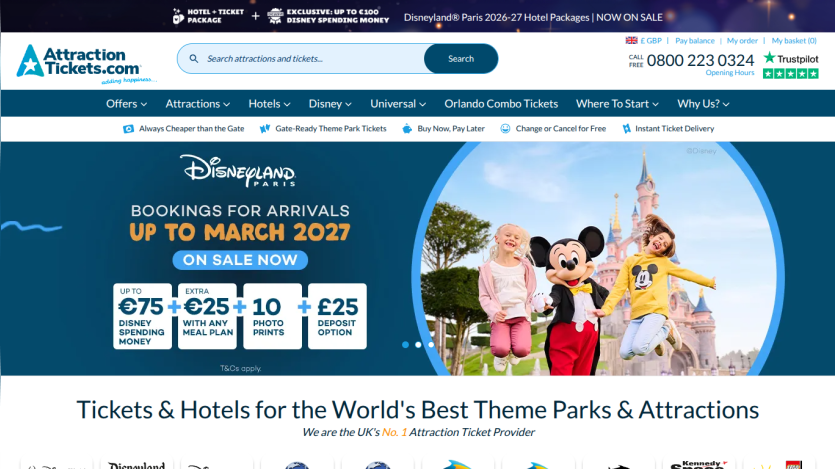Click the piggy bank Buy Now icon

click(407, 129)
